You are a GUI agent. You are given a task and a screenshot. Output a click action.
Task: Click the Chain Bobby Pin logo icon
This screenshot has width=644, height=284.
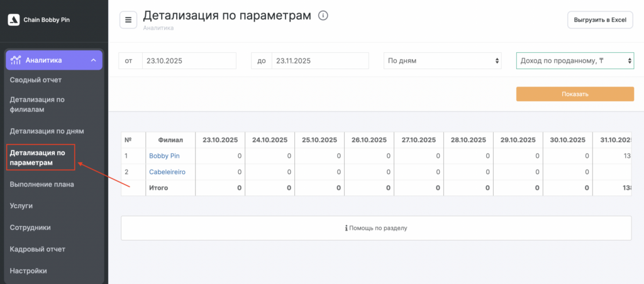[13, 19]
